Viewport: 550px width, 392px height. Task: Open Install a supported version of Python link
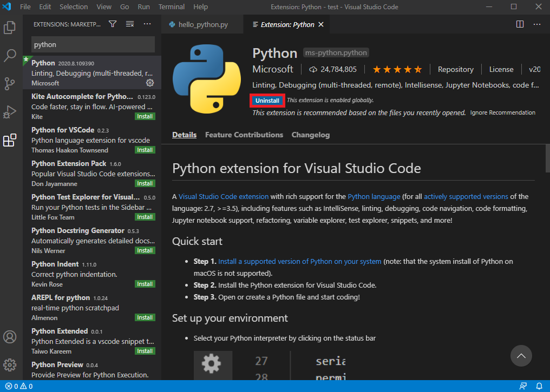299,261
